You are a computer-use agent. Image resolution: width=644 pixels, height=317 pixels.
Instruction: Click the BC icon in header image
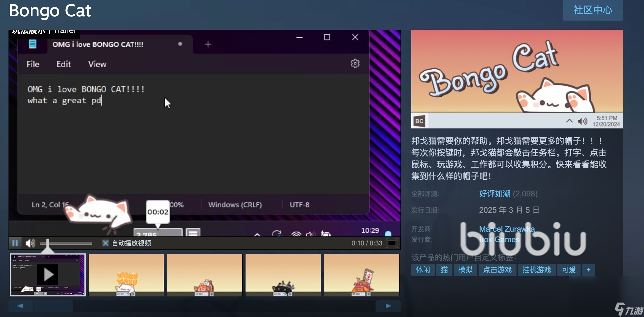[x=419, y=121]
